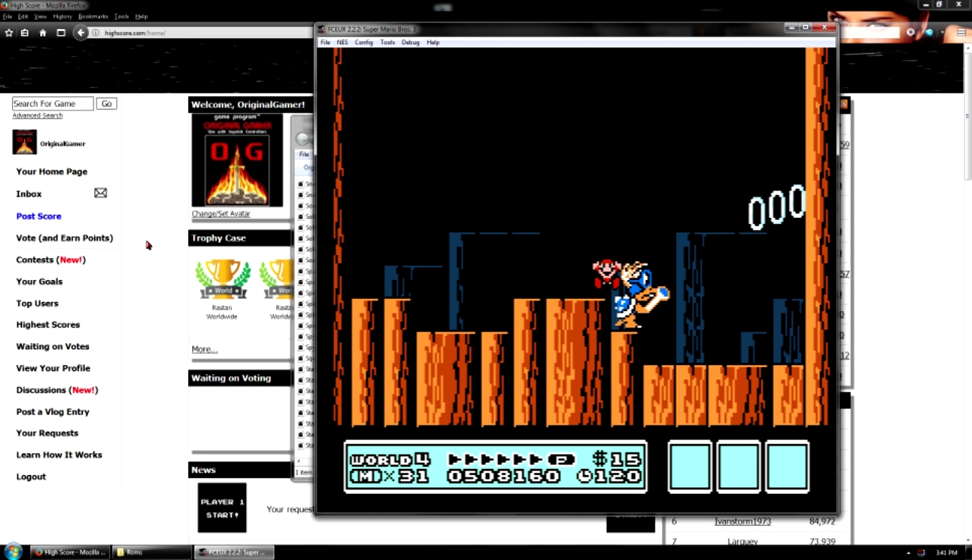Image resolution: width=972 pixels, height=560 pixels.
Task: Click the Go search button
Action: coord(106,104)
